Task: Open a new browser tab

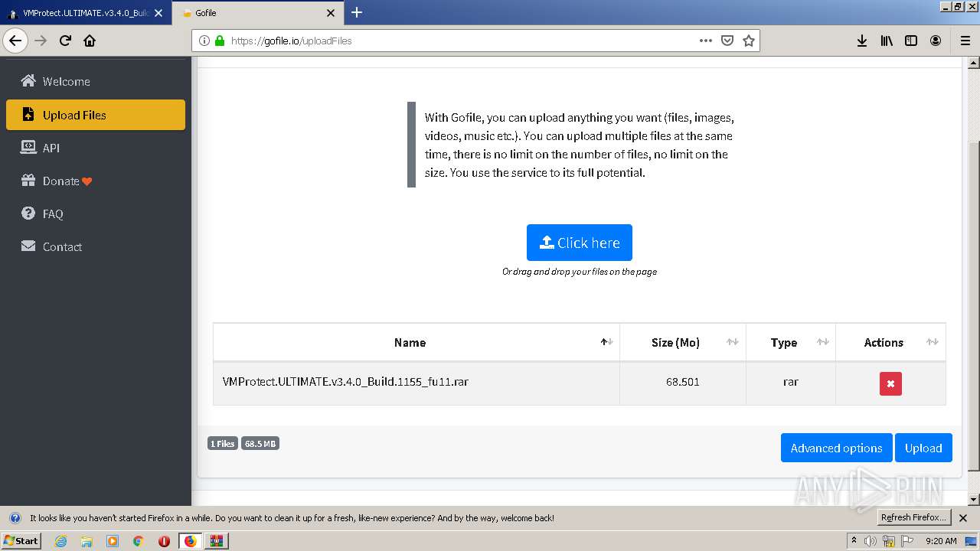Action: pos(357,12)
